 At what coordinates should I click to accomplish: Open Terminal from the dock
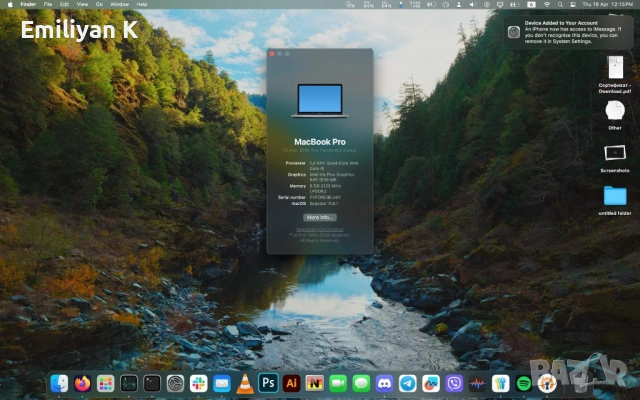tap(152, 384)
